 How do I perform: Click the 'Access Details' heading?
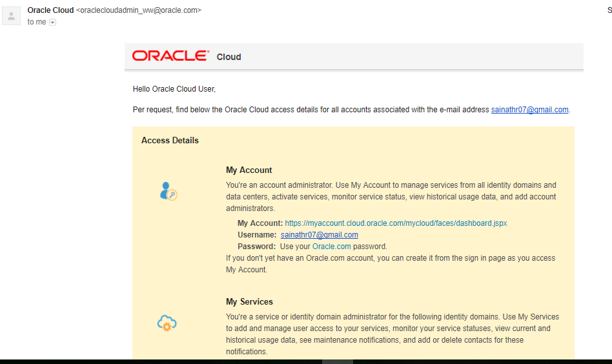[x=170, y=141]
